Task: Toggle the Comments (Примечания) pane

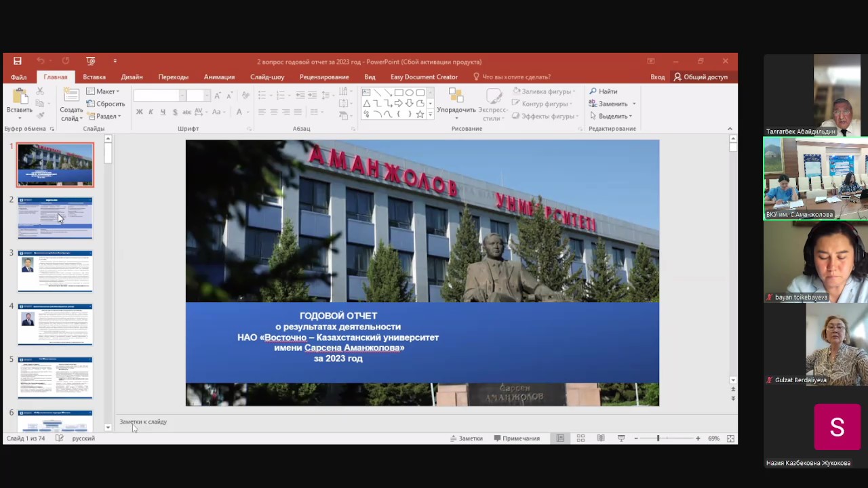Action: (517, 439)
